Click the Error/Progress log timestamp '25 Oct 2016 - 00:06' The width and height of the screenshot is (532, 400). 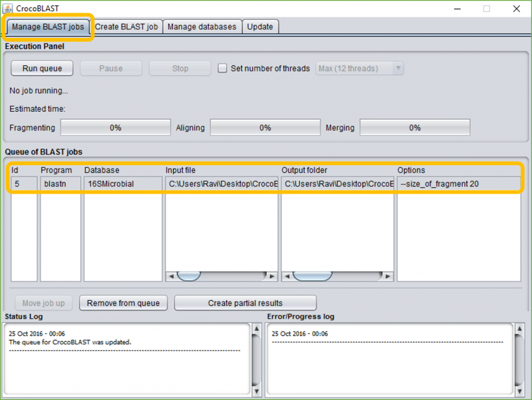point(300,333)
